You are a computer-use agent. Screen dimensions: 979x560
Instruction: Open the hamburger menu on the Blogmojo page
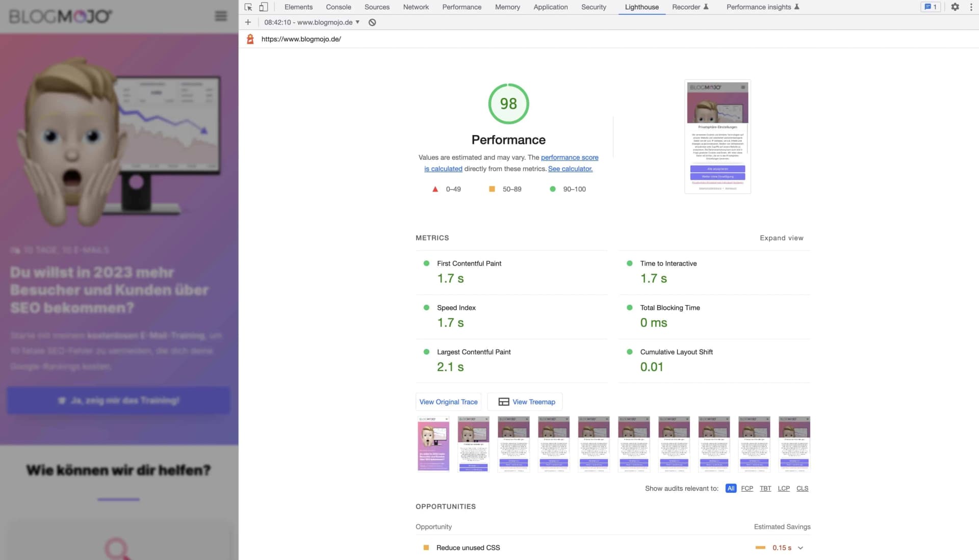tap(221, 16)
